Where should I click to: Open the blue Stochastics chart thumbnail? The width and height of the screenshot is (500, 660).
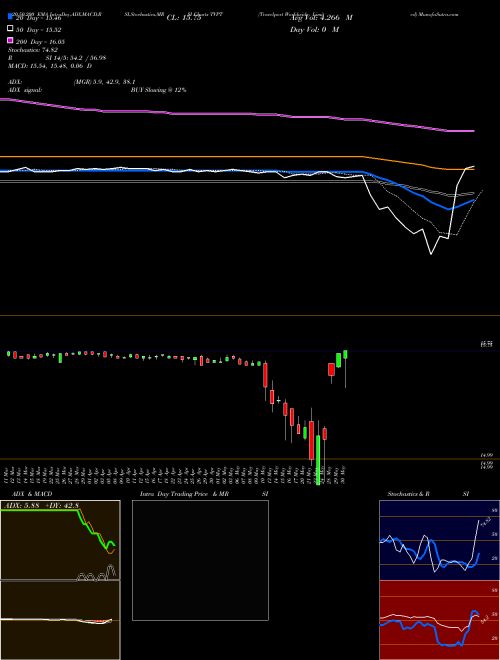pos(439,540)
